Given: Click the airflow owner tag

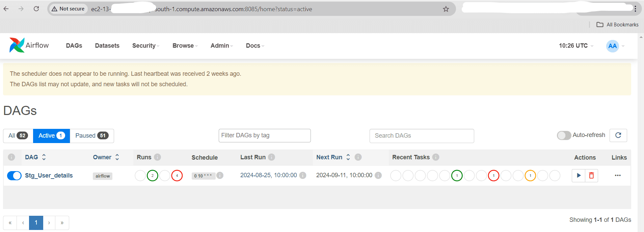Looking at the screenshot, I should click(x=103, y=176).
